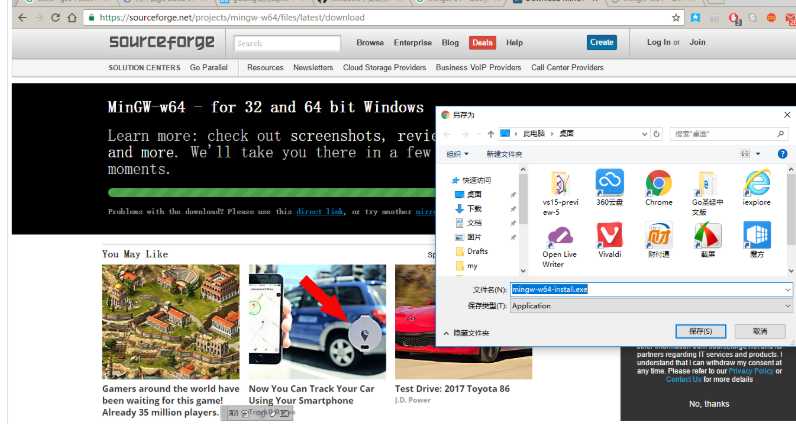Click the blue extension icon beside the star
Image resolution: width=796 pixels, height=424 pixels.
click(x=695, y=18)
